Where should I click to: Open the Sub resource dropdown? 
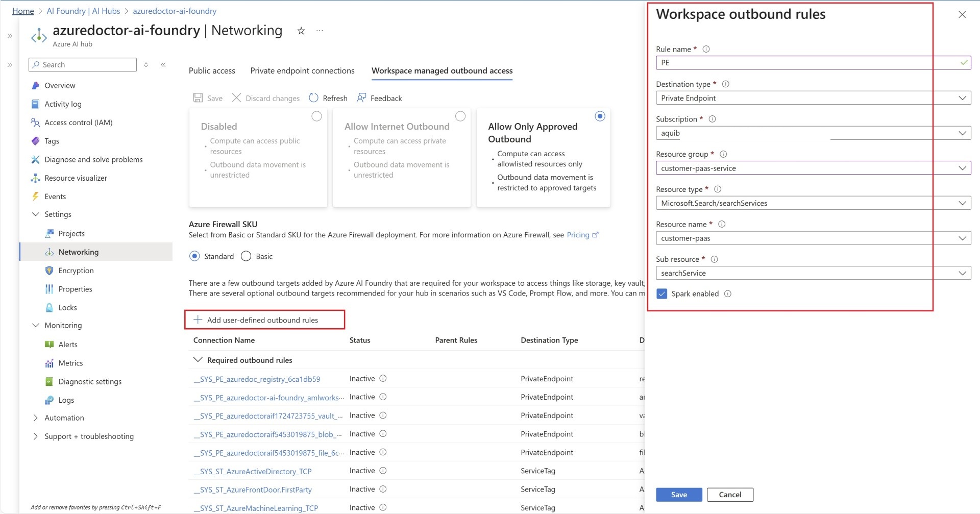point(813,273)
